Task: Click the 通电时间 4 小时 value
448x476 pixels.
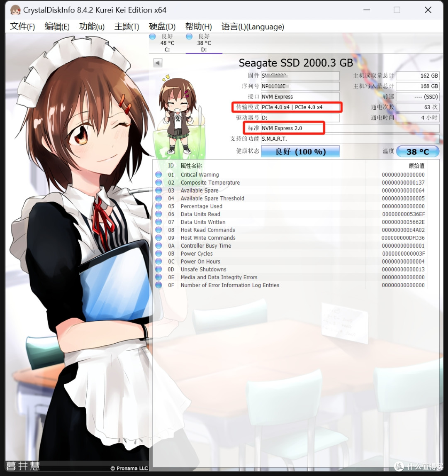Action: pos(418,117)
